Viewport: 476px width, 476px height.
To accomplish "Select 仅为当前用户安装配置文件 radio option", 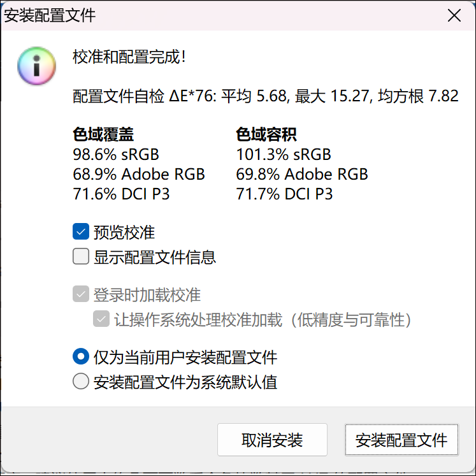I will tap(81, 357).
